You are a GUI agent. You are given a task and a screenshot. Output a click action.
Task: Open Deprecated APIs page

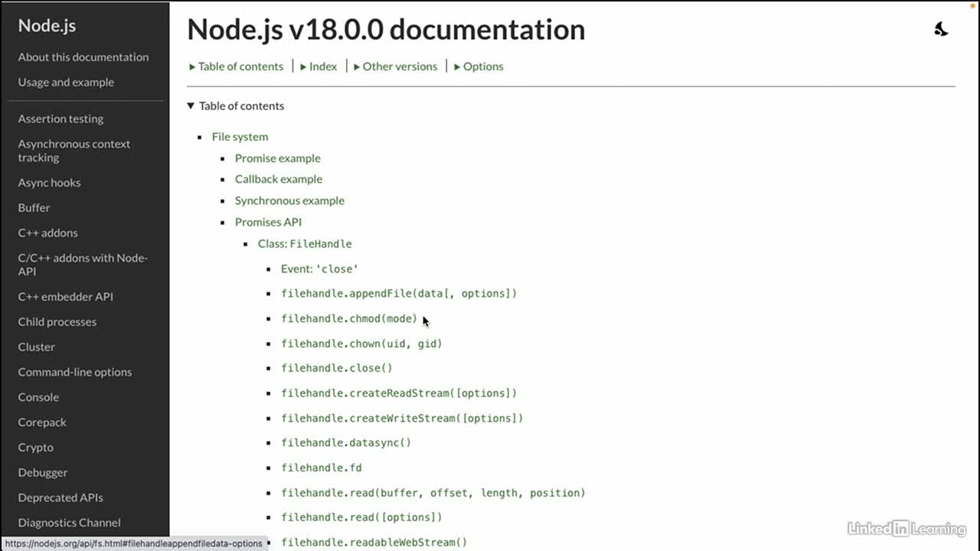[x=60, y=497]
